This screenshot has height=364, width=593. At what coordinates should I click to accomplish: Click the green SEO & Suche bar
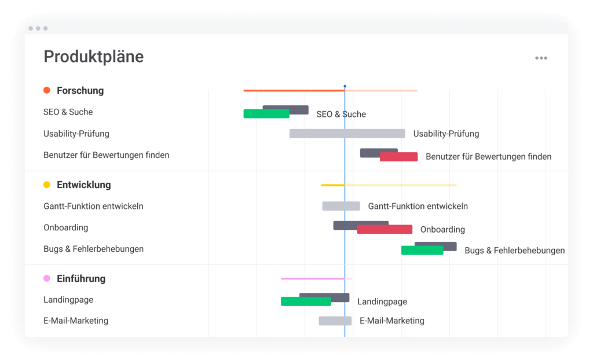(x=265, y=114)
